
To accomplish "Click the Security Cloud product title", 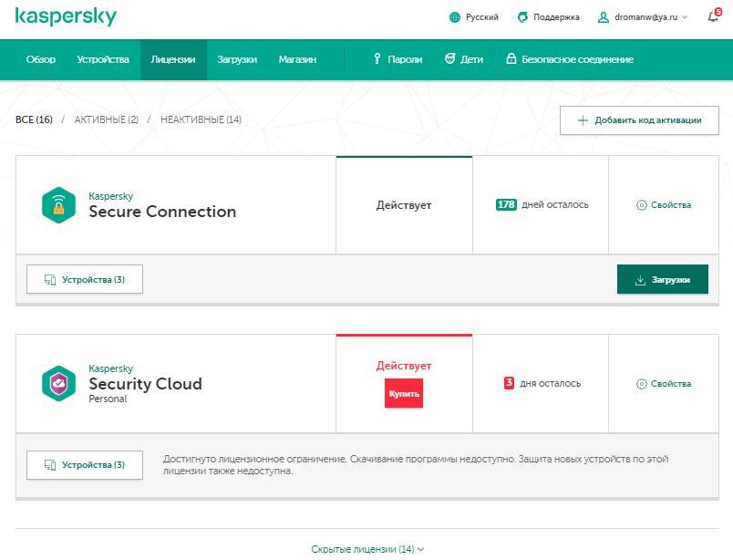I will click(x=145, y=384).
